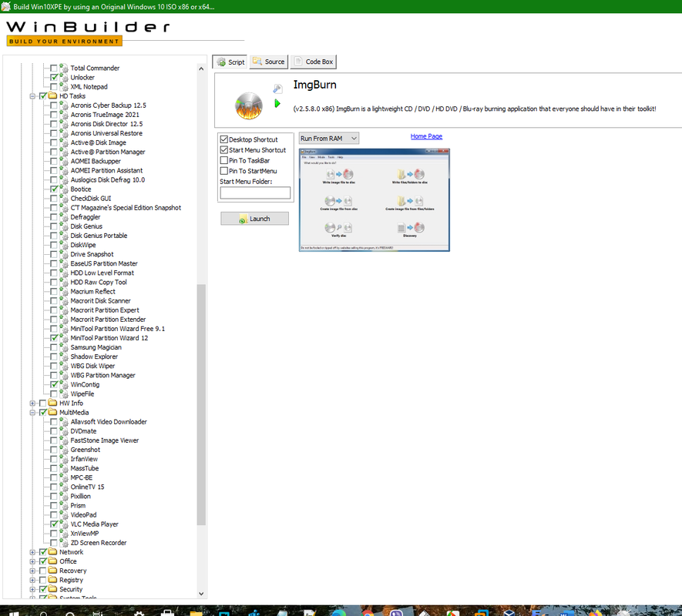Click the script icon beside VLC Media Player
682x616 pixels.
point(64,524)
